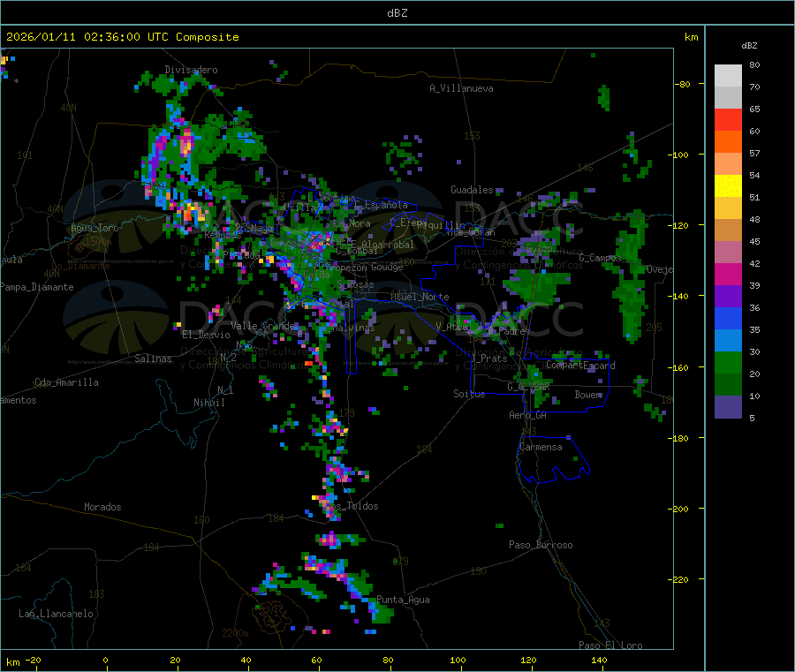Viewport: 795px width, 672px height.
Task: Select the dark green 10-20 dBZ swatch
Action: click(728, 385)
